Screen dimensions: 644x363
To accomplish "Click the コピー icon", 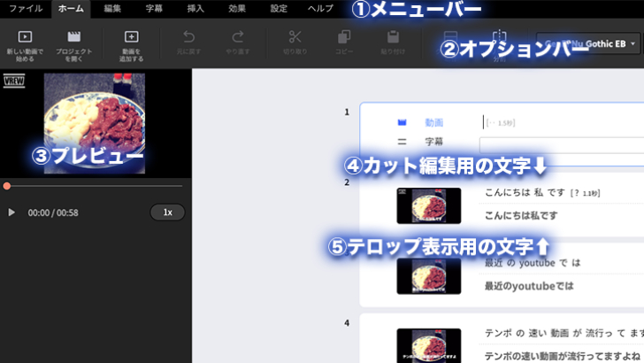I will 344,36.
